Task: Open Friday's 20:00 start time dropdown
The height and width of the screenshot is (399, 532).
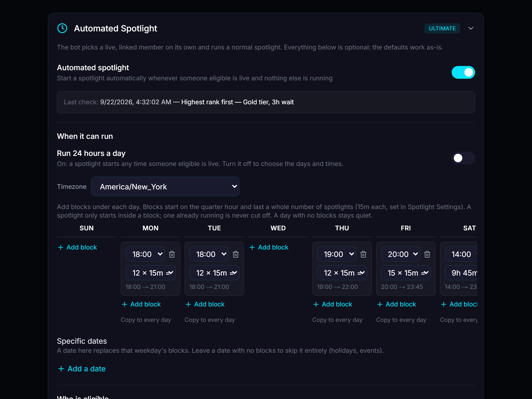Action: tap(401, 254)
